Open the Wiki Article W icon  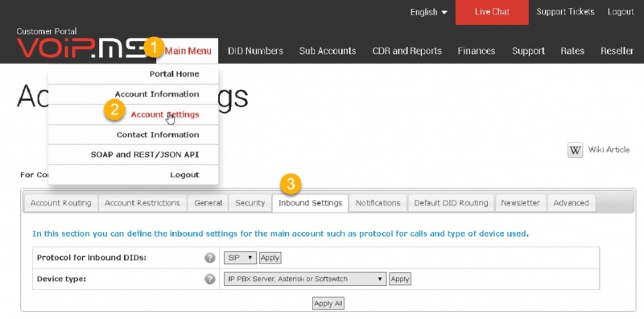click(x=575, y=151)
